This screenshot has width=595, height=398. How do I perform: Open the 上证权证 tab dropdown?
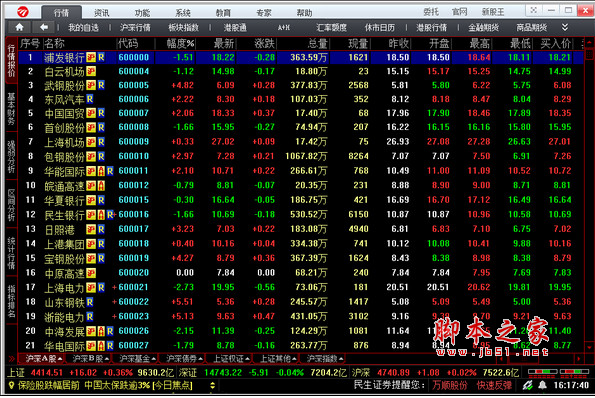pos(247,359)
